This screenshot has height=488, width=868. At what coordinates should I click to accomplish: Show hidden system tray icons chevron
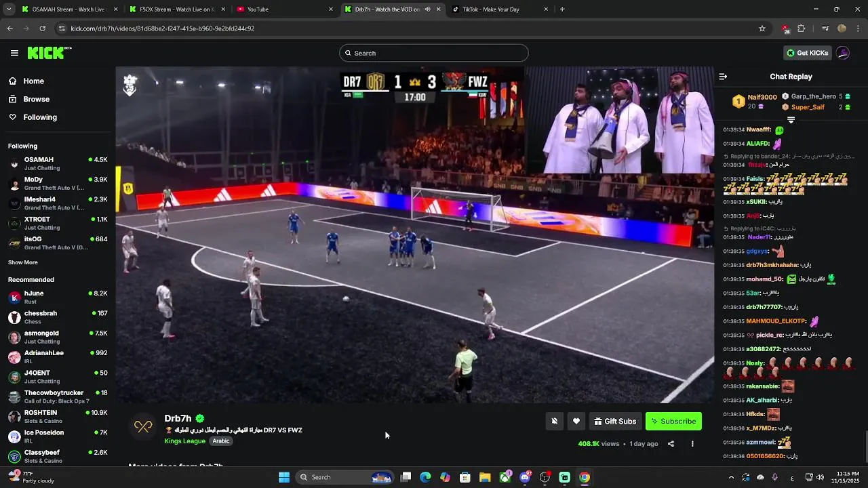731,477
